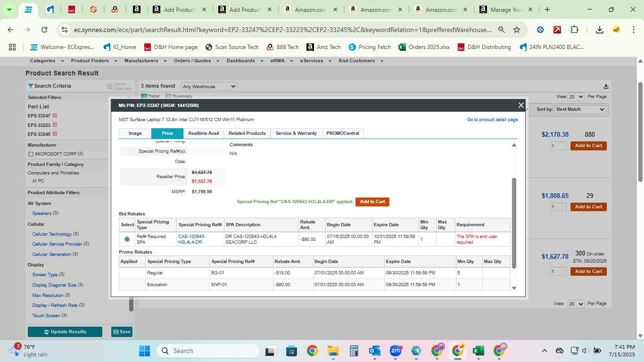Viewport: 644px width, 362px height.
Task: Click the site information icon in the address bar
Action: [x=65, y=30]
